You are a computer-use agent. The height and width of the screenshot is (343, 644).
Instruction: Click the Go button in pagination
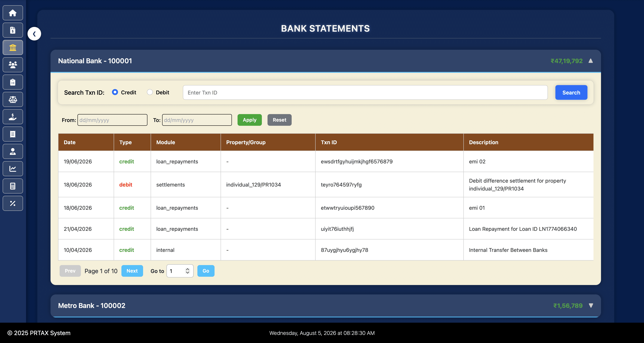[x=206, y=271]
